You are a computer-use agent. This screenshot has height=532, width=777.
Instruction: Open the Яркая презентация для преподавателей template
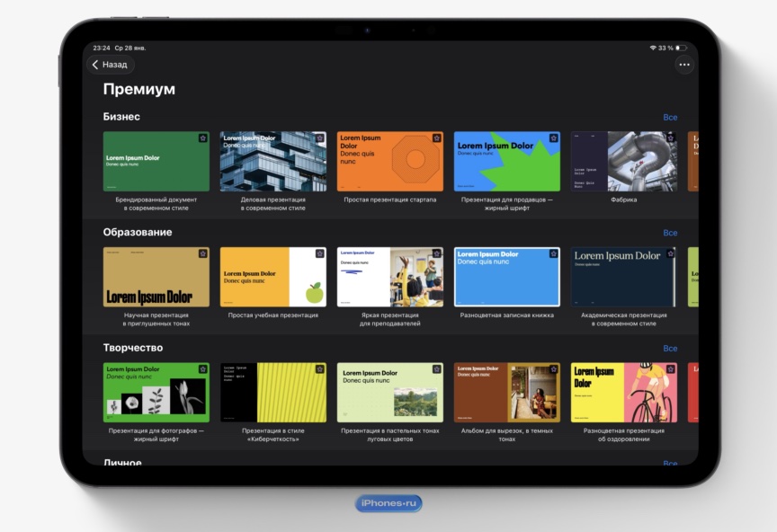point(390,277)
